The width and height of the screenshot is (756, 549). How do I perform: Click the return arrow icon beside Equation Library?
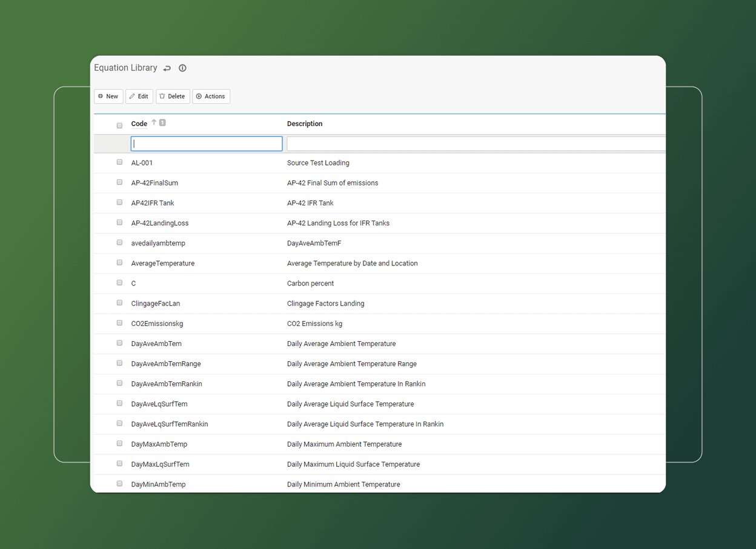point(167,68)
